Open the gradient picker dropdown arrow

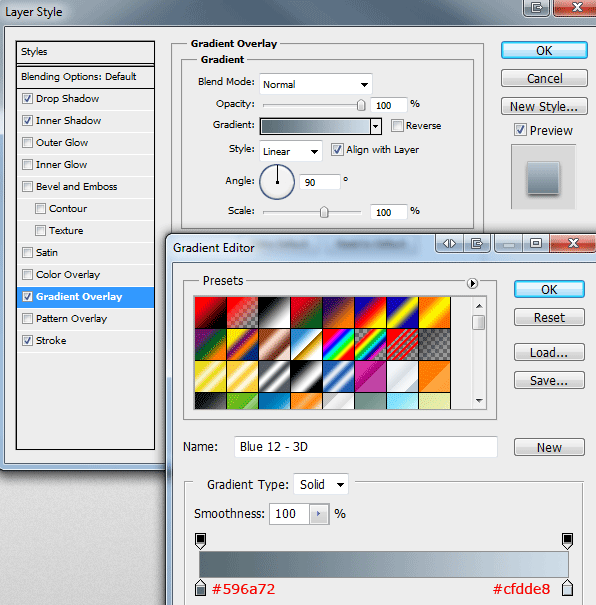coord(376,126)
